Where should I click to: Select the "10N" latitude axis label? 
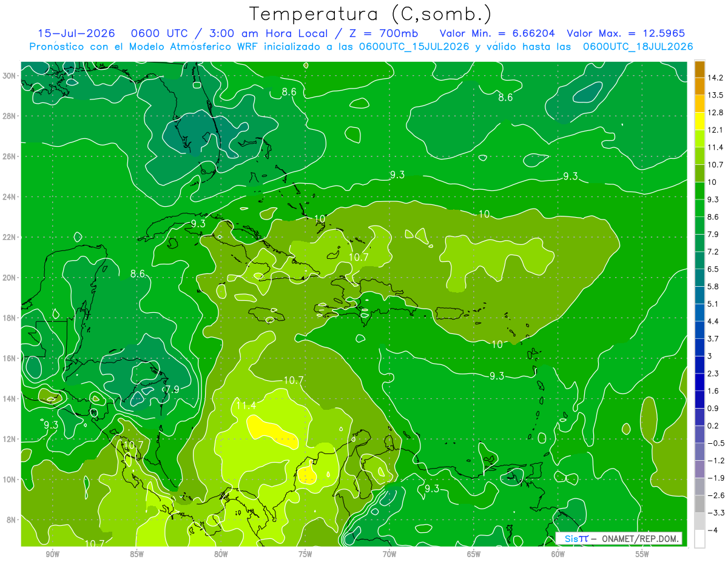click(x=10, y=480)
